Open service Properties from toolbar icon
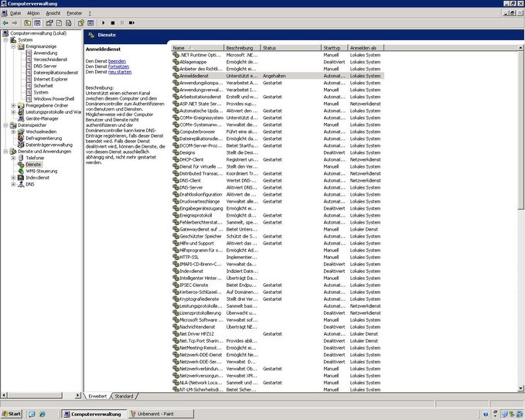 click(49, 22)
